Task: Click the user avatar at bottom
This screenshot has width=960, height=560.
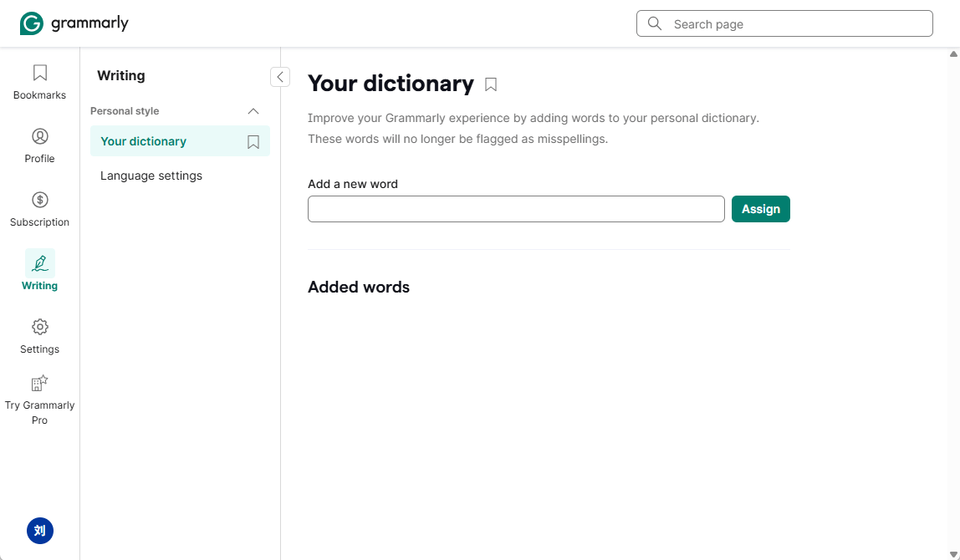Action: 40,531
